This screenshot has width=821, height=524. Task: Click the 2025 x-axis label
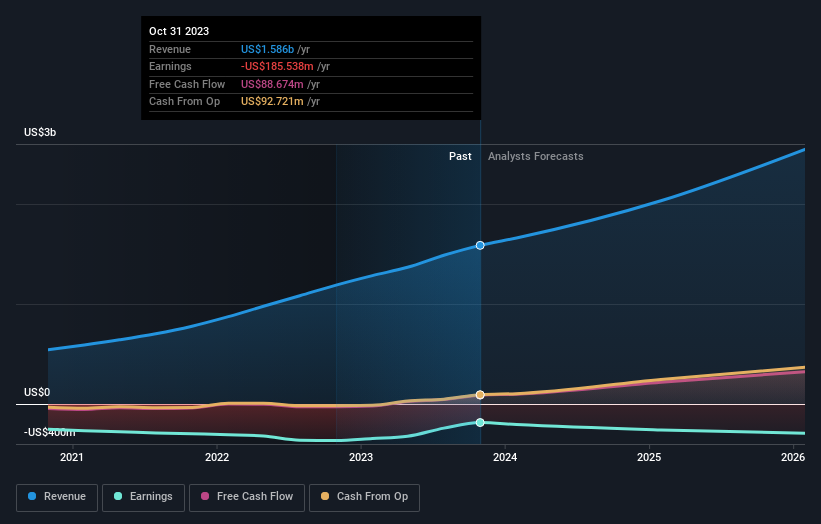click(x=649, y=458)
